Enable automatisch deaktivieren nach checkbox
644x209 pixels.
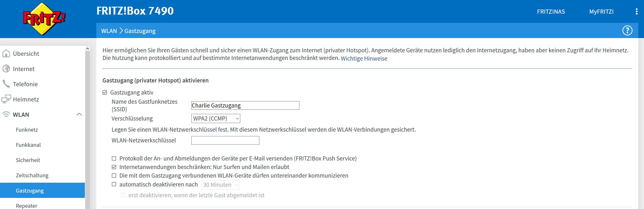pyautogui.click(x=114, y=184)
